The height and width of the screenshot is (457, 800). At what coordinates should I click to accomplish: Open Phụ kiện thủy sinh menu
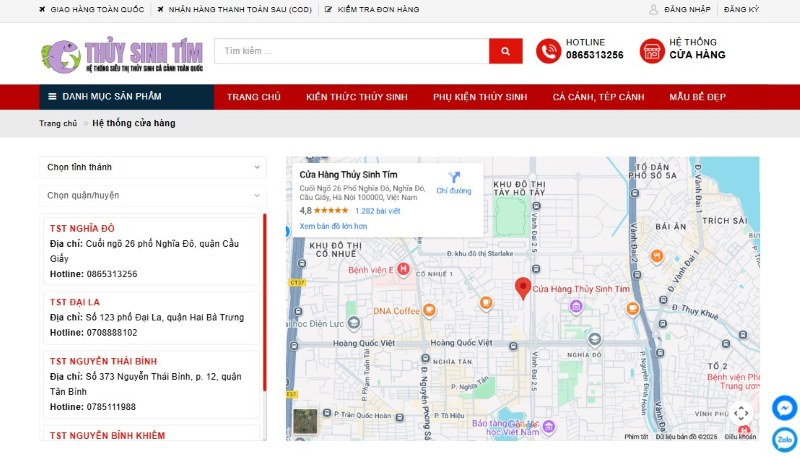pyautogui.click(x=480, y=97)
